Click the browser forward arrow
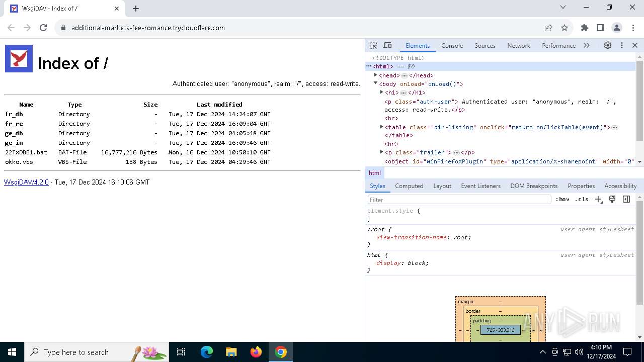Image resolution: width=644 pixels, height=362 pixels. click(27, 28)
